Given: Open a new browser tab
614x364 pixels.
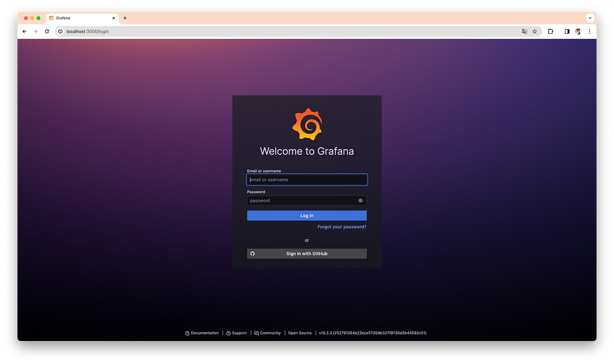Looking at the screenshot, I should click(124, 17).
